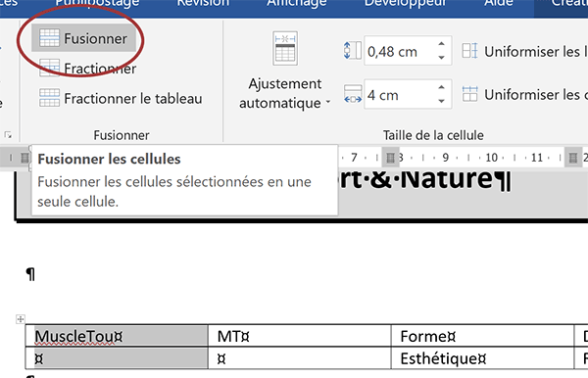
Task: Click the column width field showing 4 cm
Action: [x=400, y=95]
